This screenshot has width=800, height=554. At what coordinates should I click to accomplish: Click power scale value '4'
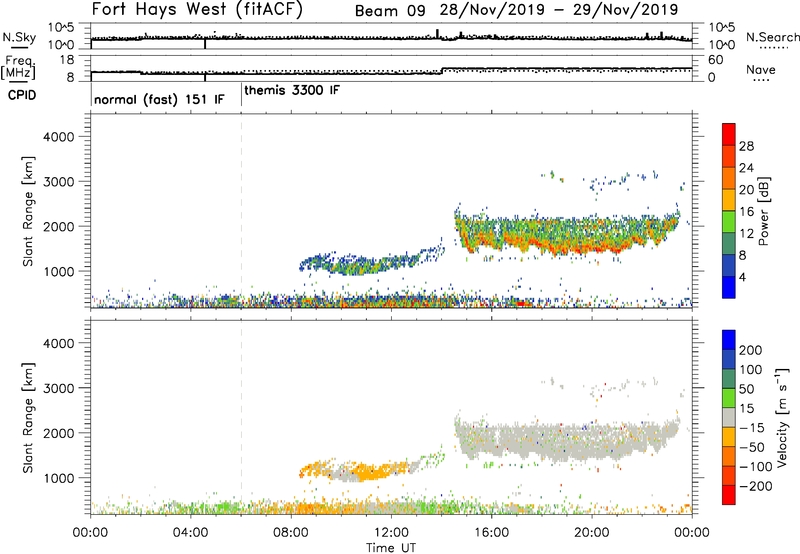pyautogui.click(x=742, y=277)
